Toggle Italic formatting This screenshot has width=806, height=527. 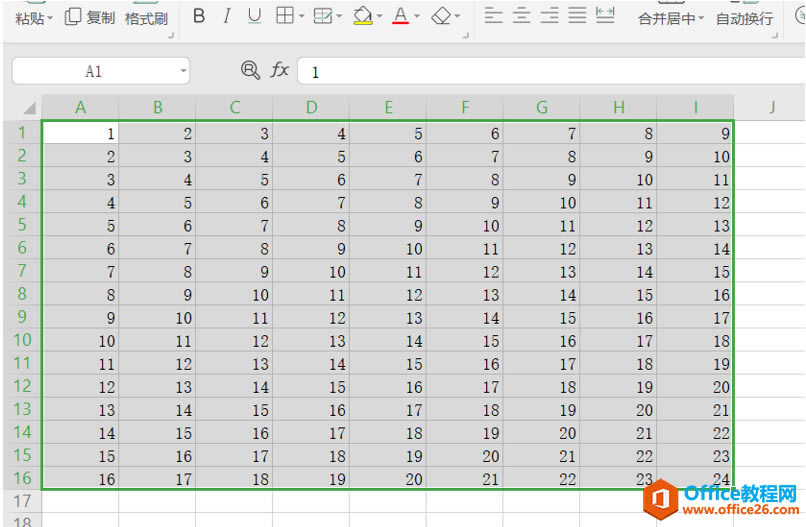pyautogui.click(x=226, y=16)
